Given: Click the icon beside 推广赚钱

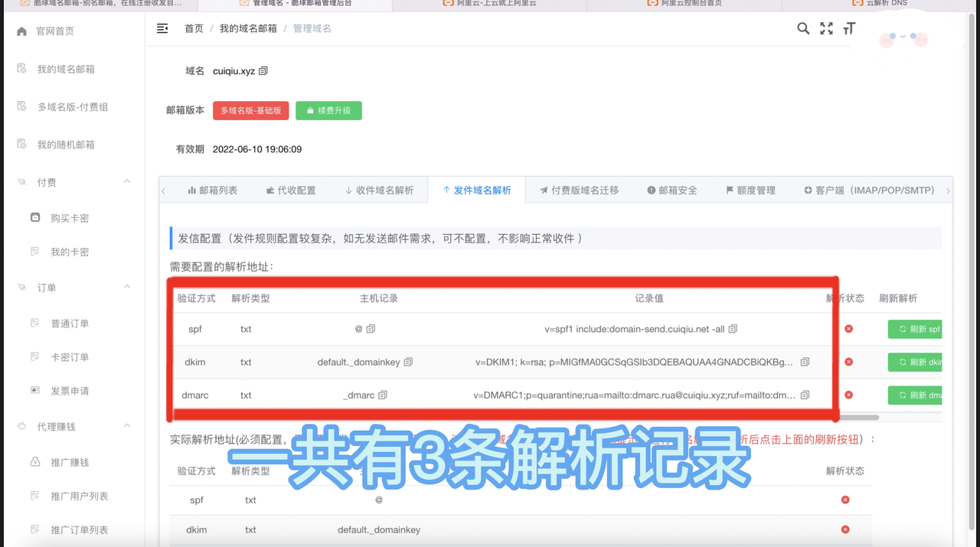Looking at the screenshot, I should [35, 462].
